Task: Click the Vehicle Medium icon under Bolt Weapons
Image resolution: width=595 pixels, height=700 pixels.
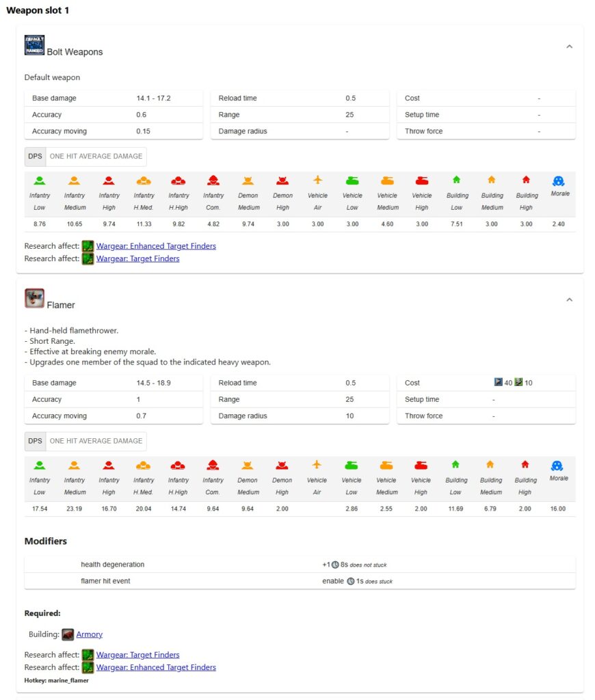Action: click(x=387, y=180)
